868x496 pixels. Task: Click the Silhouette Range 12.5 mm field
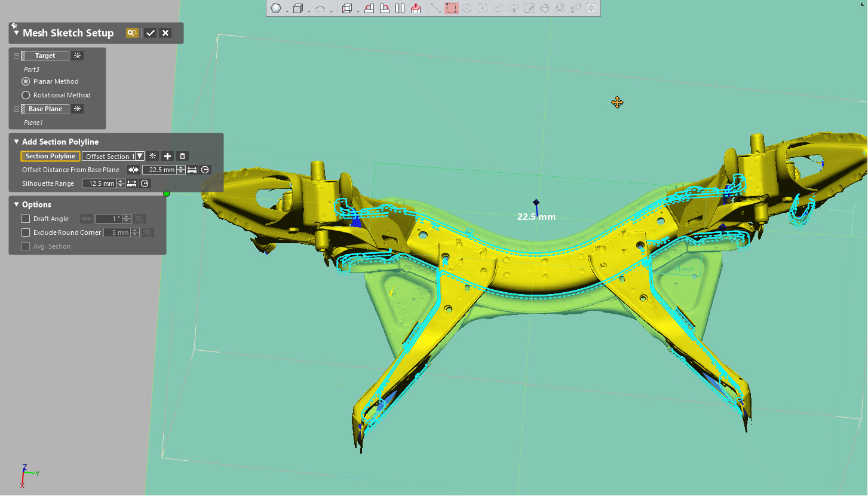click(x=99, y=183)
